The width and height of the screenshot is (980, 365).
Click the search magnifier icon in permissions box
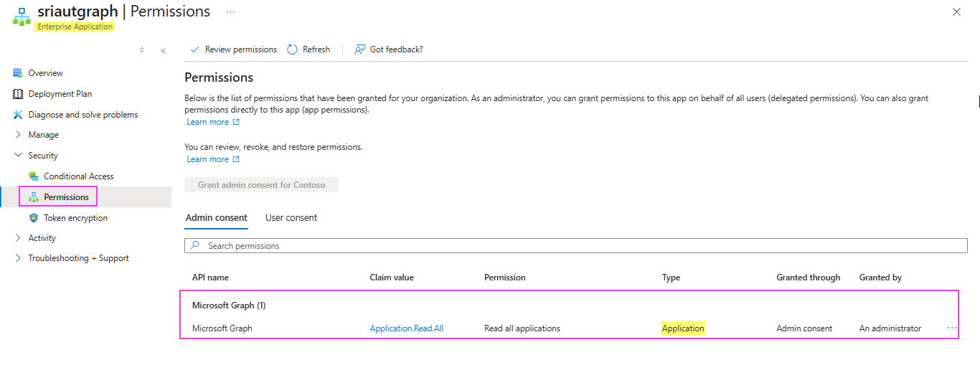(x=195, y=246)
